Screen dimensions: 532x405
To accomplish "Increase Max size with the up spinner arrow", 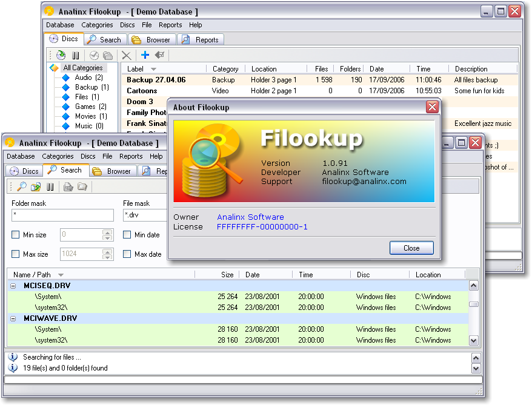I will tap(107, 251).
